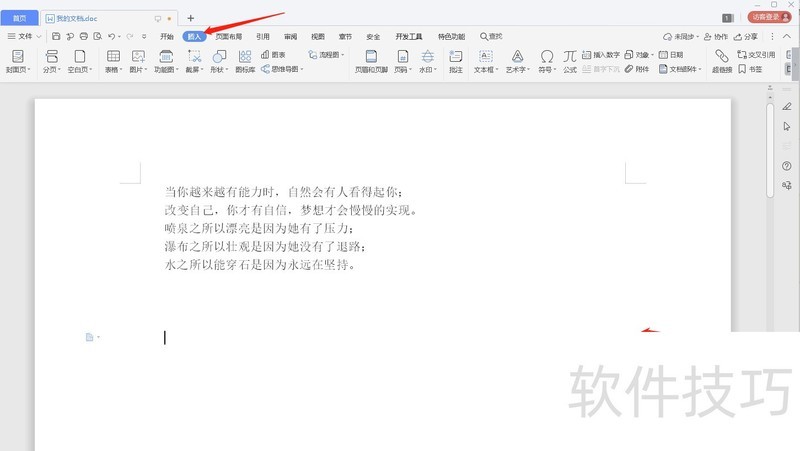Open the help icon in right sidebar
The width and height of the screenshot is (800, 451).
pyautogui.click(x=787, y=166)
